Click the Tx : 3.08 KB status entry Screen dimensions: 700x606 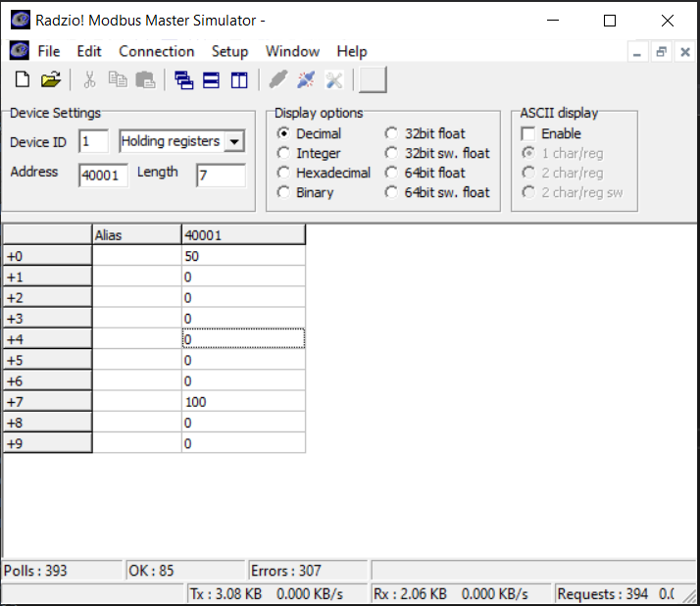[x=276, y=594]
